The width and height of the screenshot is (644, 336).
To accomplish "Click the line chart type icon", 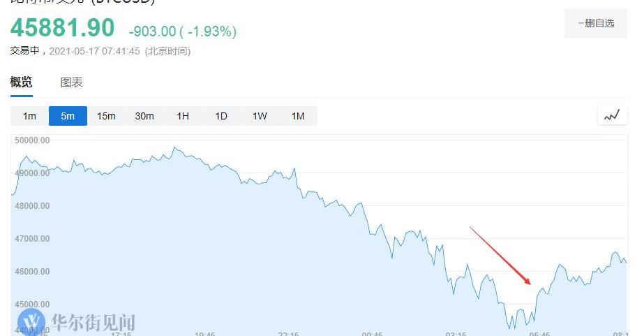I will point(612,116).
